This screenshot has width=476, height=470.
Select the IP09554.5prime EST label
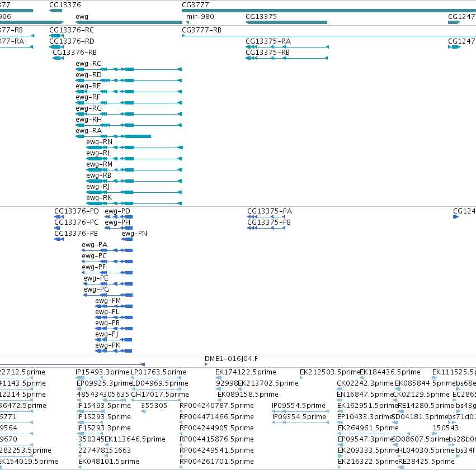pos(299,406)
